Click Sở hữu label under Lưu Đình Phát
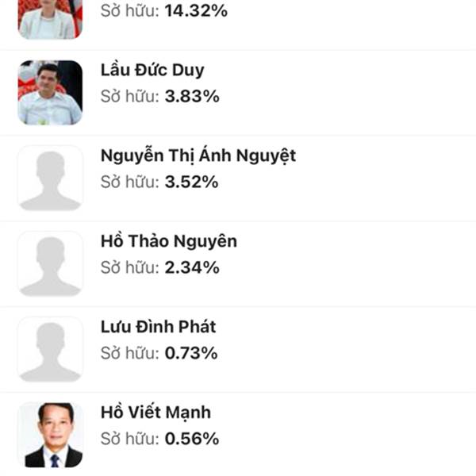Screen dimensions: 476x476 tap(130, 353)
